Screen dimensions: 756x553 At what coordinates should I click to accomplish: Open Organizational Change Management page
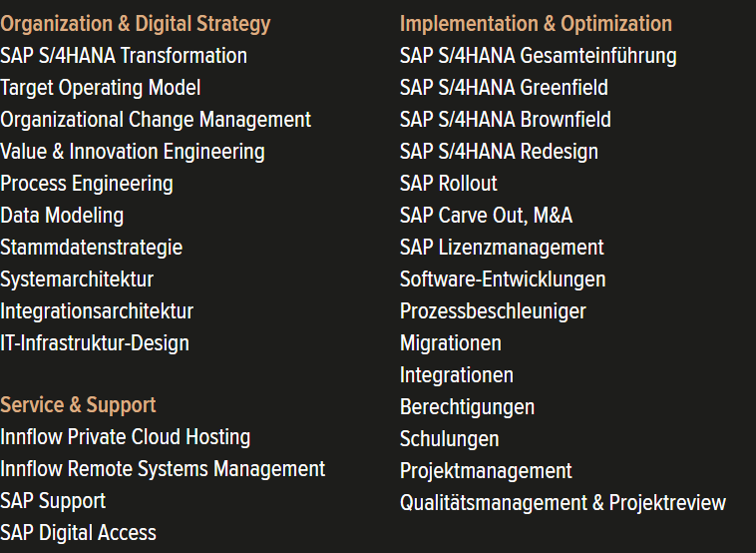156,120
